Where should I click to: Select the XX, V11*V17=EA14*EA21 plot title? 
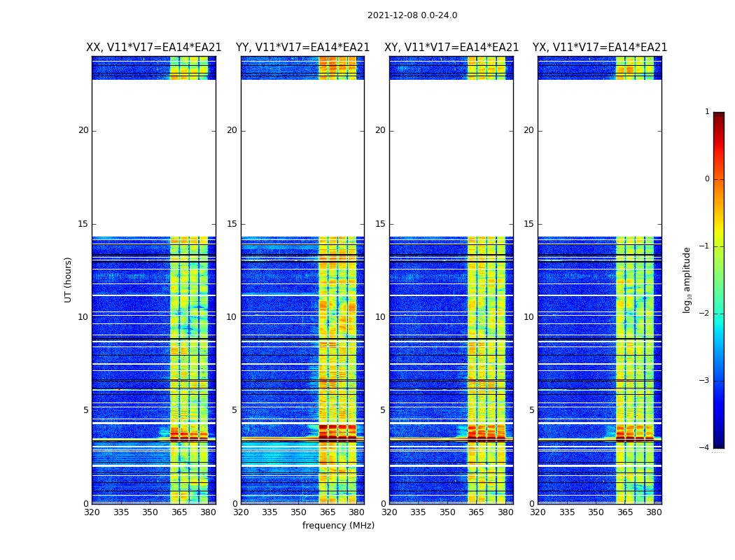point(154,48)
